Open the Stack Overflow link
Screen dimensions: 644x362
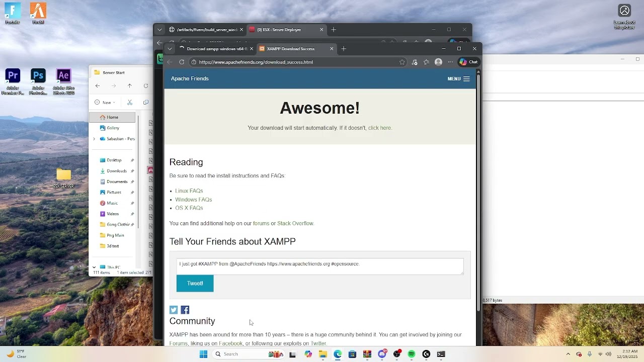pos(295,223)
